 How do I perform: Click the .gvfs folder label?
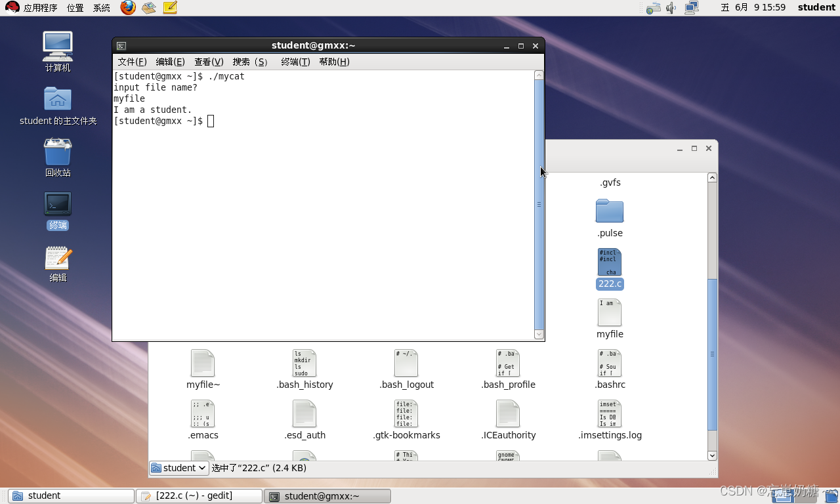coord(610,183)
